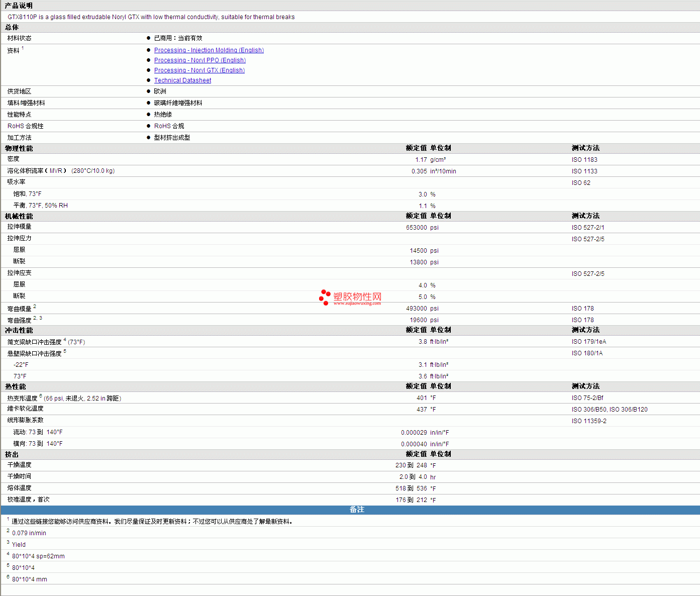Click the ISO 62 water absorption method
This screenshot has width=700, height=596.
coord(581,183)
